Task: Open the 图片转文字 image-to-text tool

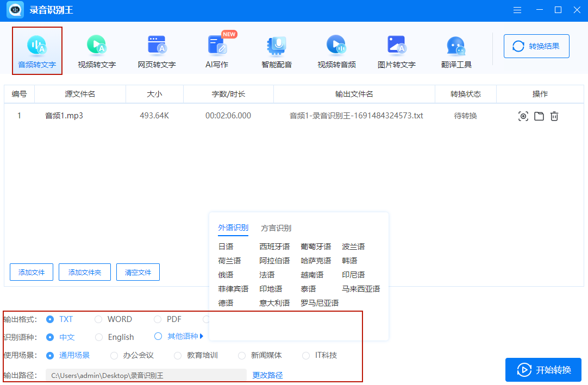Action: 397,52
